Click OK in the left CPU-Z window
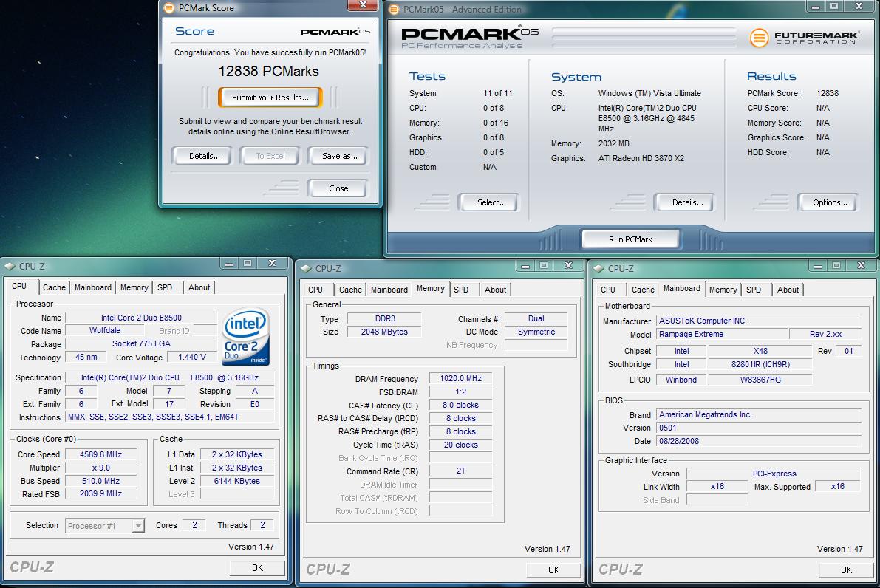880x588 pixels. [x=258, y=568]
